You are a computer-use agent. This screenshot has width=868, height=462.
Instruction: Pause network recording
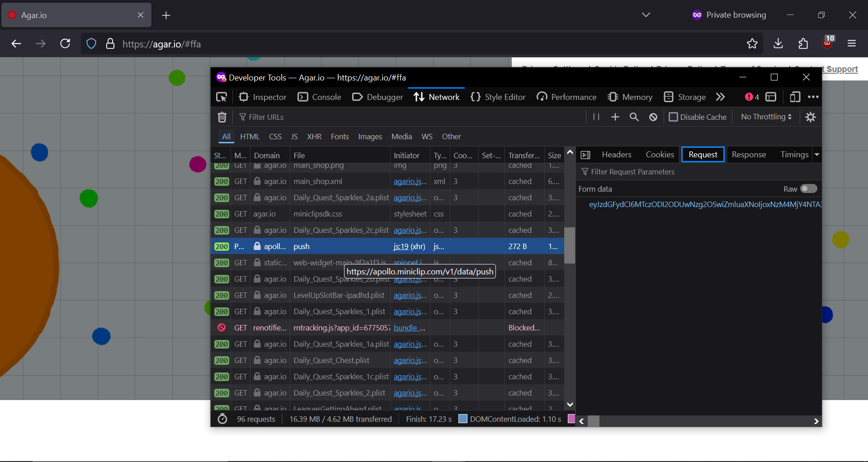click(x=596, y=117)
